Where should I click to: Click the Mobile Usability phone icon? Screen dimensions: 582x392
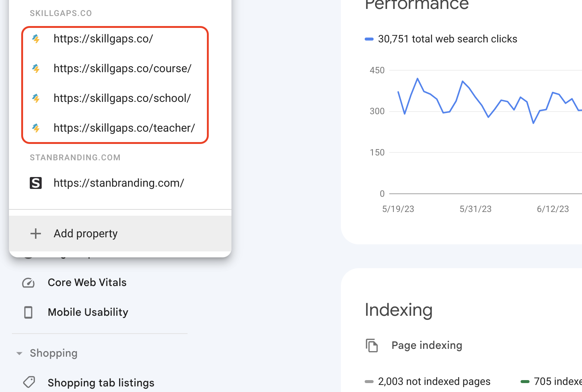point(28,312)
